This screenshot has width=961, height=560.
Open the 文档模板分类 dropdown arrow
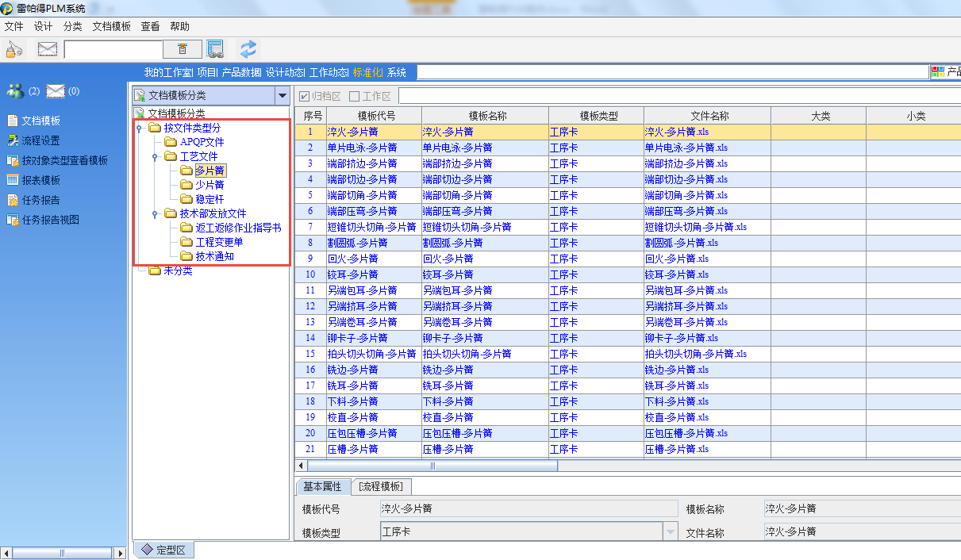click(x=282, y=96)
